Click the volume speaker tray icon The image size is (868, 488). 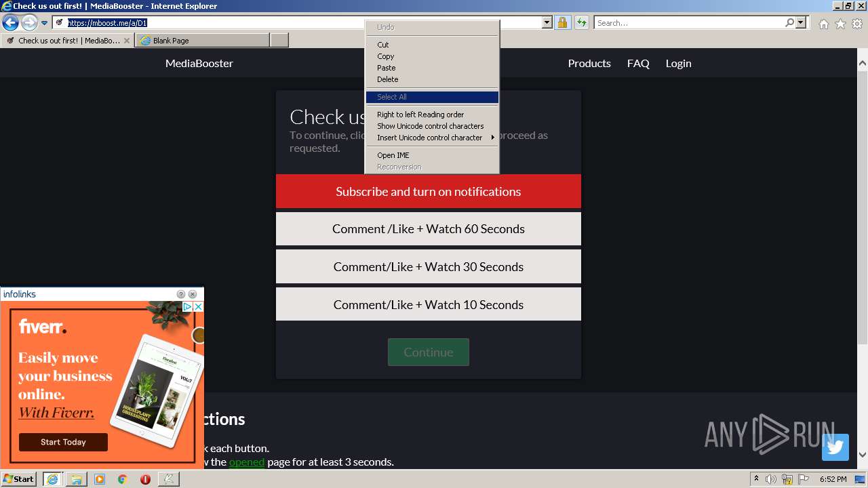771,479
